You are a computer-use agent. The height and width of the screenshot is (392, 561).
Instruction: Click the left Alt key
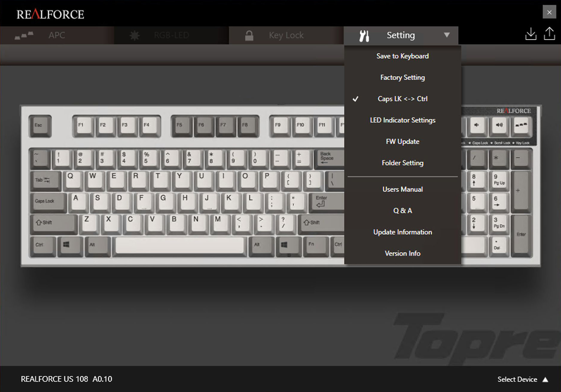point(97,246)
